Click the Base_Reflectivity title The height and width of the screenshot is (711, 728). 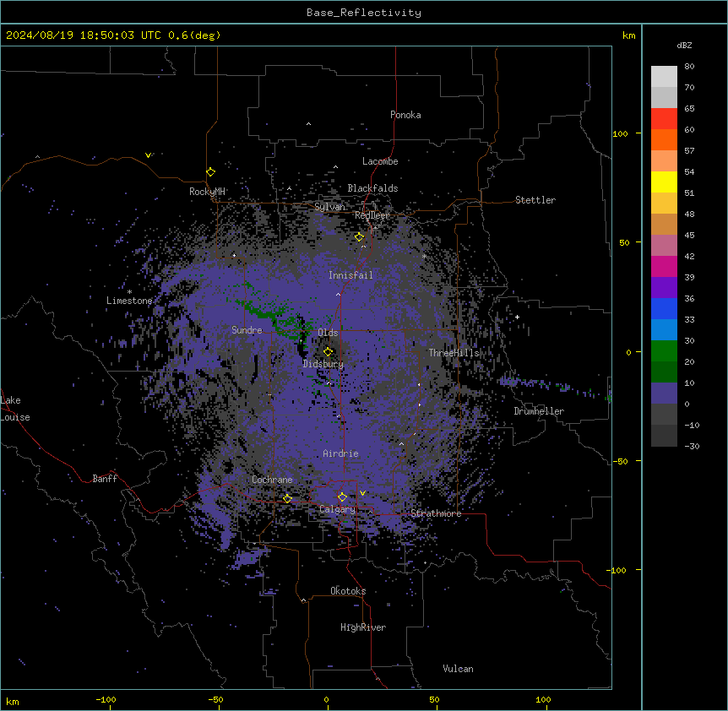click(x=364, y=13)
